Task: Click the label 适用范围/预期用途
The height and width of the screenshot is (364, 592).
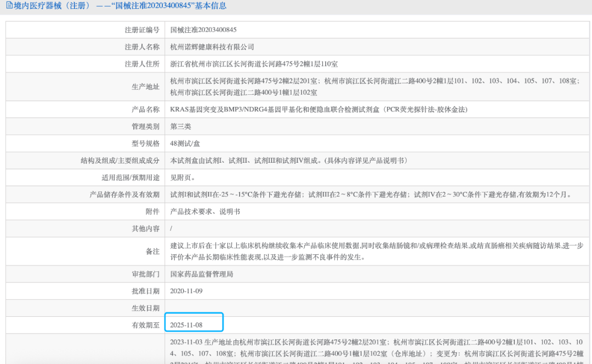Action: [130, 178]
